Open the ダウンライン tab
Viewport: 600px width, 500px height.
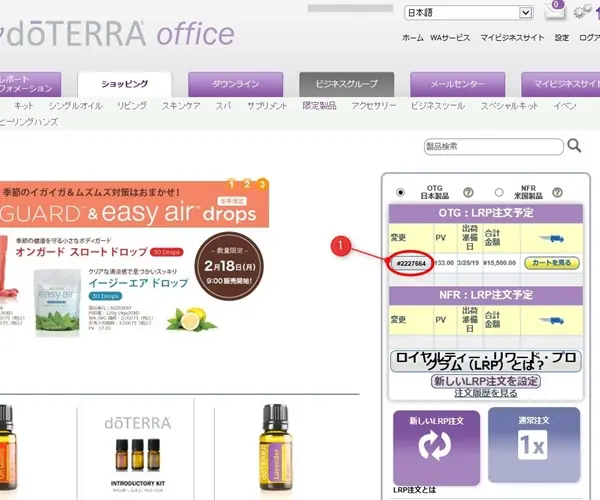(x=235, y=84)
